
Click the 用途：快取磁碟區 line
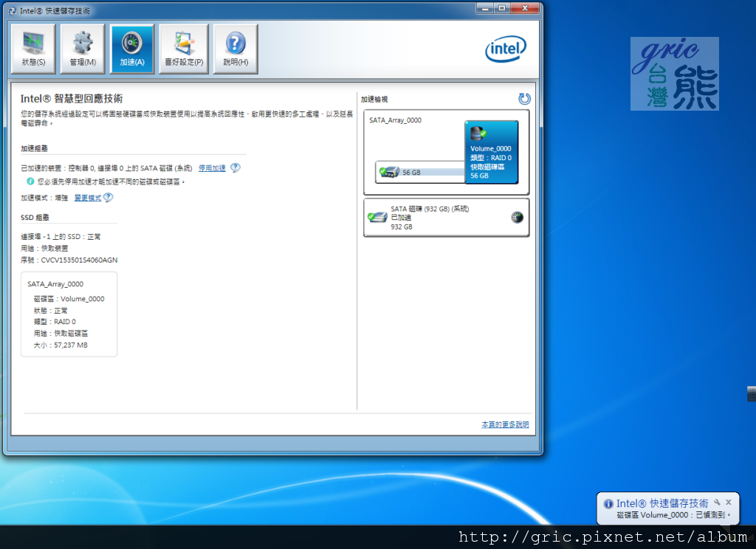pos(61,334)
